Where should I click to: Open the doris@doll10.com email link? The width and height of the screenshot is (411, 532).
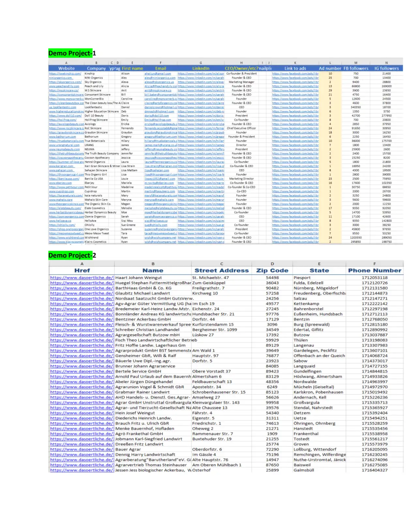157,116
